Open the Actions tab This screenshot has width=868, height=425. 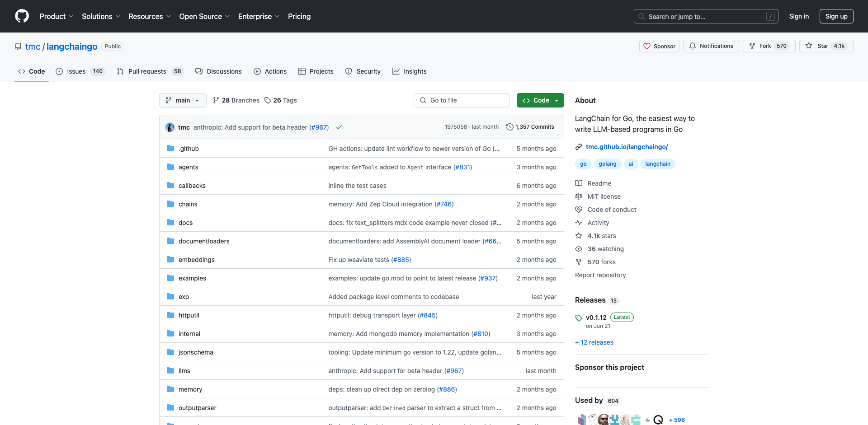point(270,71)
